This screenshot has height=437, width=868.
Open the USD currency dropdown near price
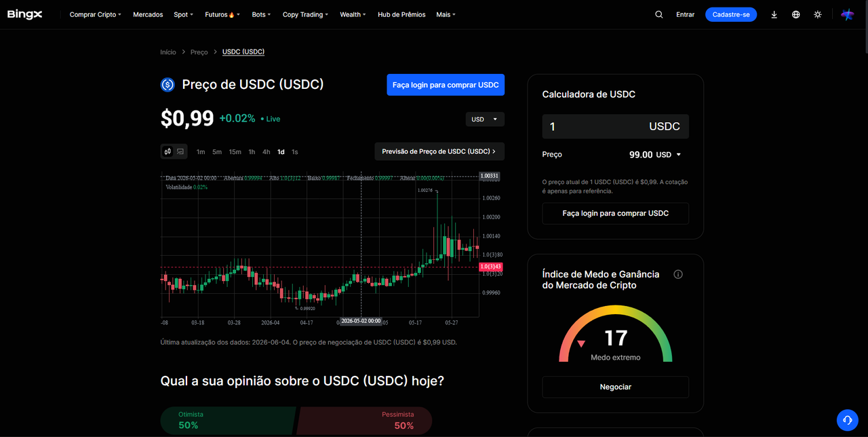click(x=485, y=119)
